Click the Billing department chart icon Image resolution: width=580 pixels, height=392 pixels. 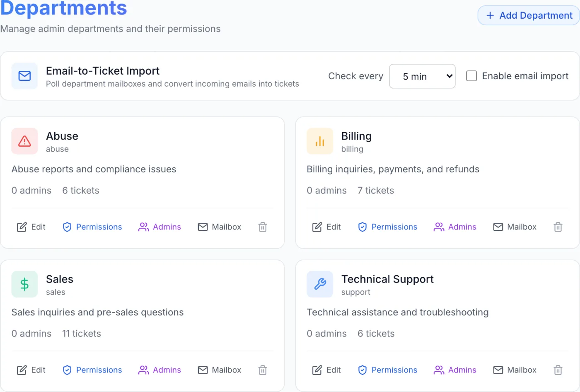click(320, 141)
